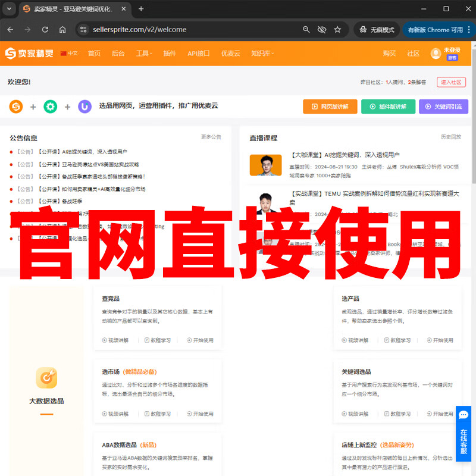Click the browser home icon

62,30
